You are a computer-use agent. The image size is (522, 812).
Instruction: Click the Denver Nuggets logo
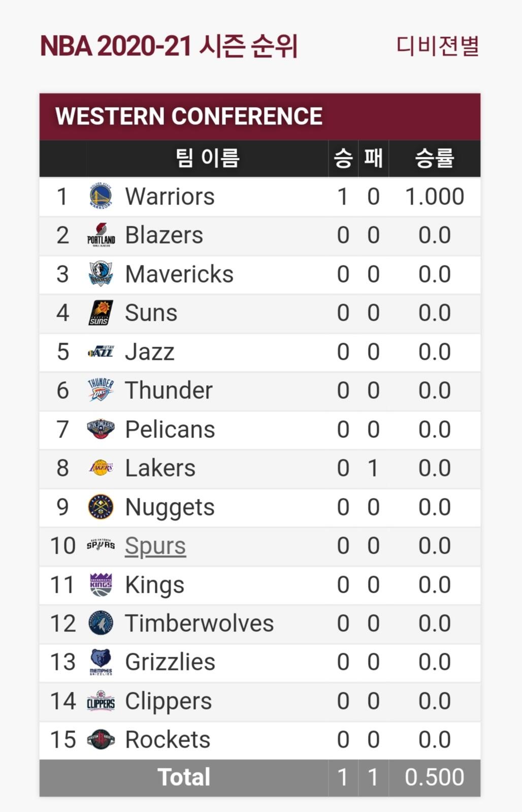101,507
